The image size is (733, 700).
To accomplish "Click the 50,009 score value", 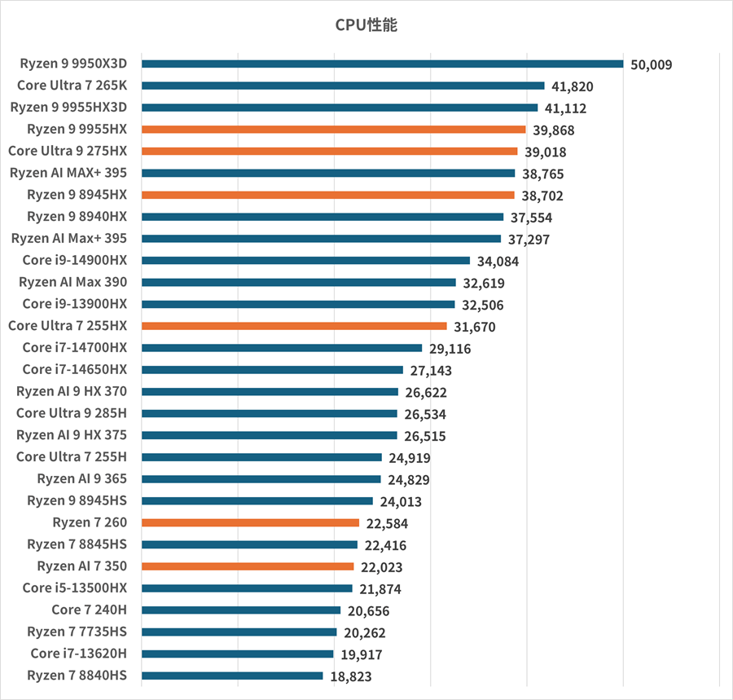I will point(652,64).
